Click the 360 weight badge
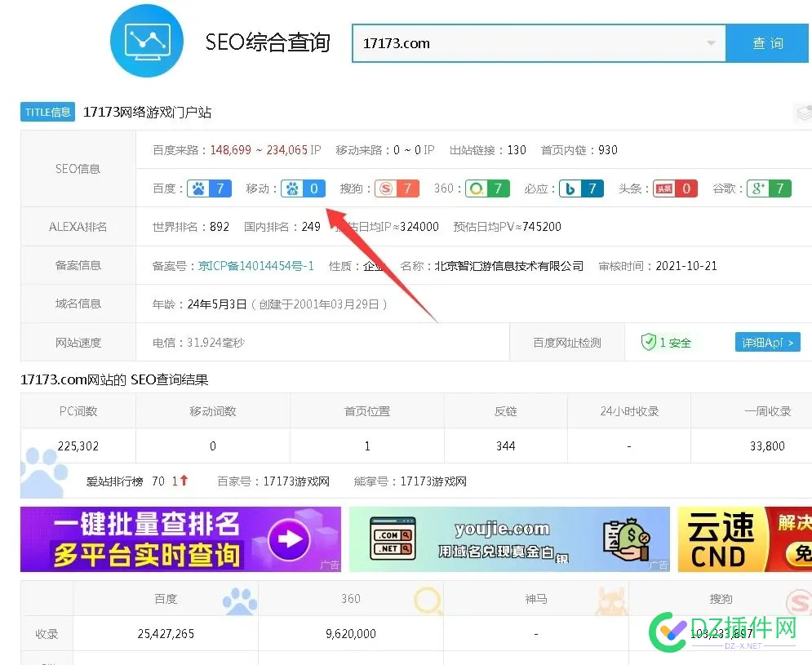This screenshot has width=812, height=665. click(x=487, y=188)
